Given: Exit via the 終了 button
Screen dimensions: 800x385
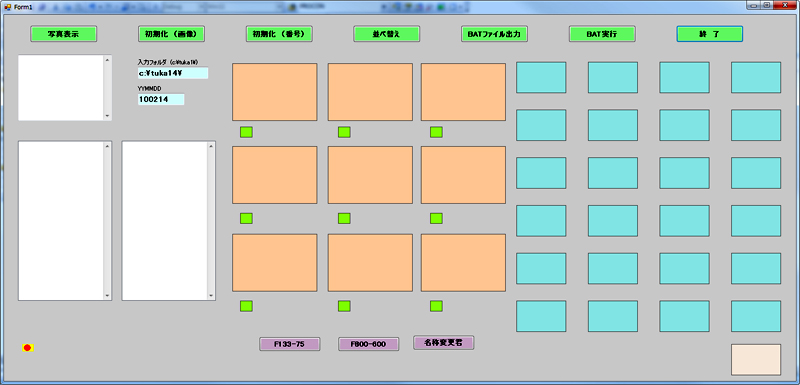Looking at the screenshot, I should [x=710, y=34].
